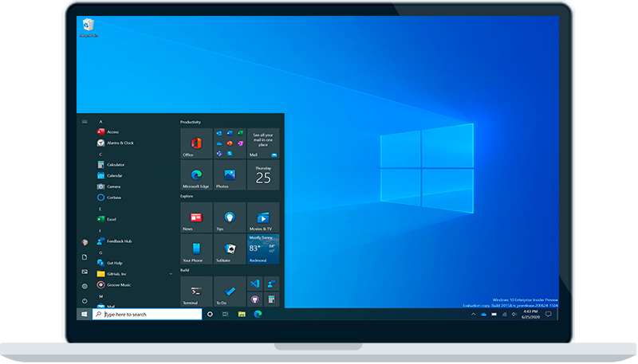This screenshot has height=364, width=638.
Task: Select the Productivity group title
Action: point(191,122)
